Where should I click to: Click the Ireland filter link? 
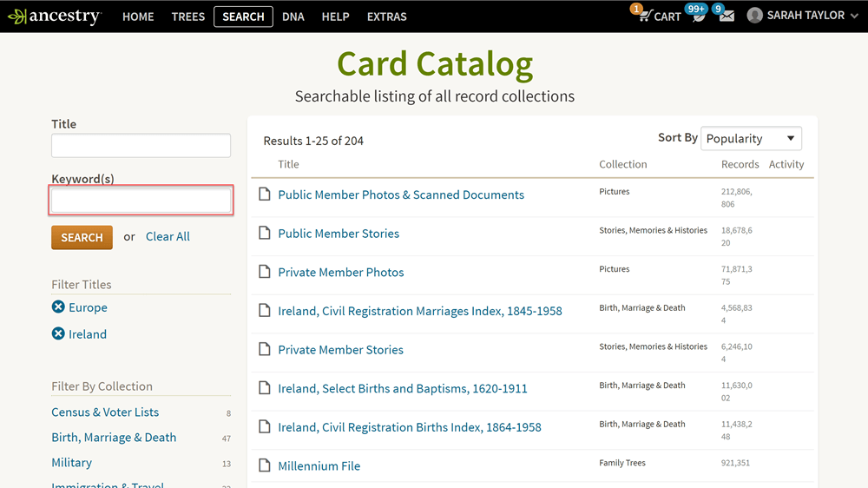[x=88, y=334]
